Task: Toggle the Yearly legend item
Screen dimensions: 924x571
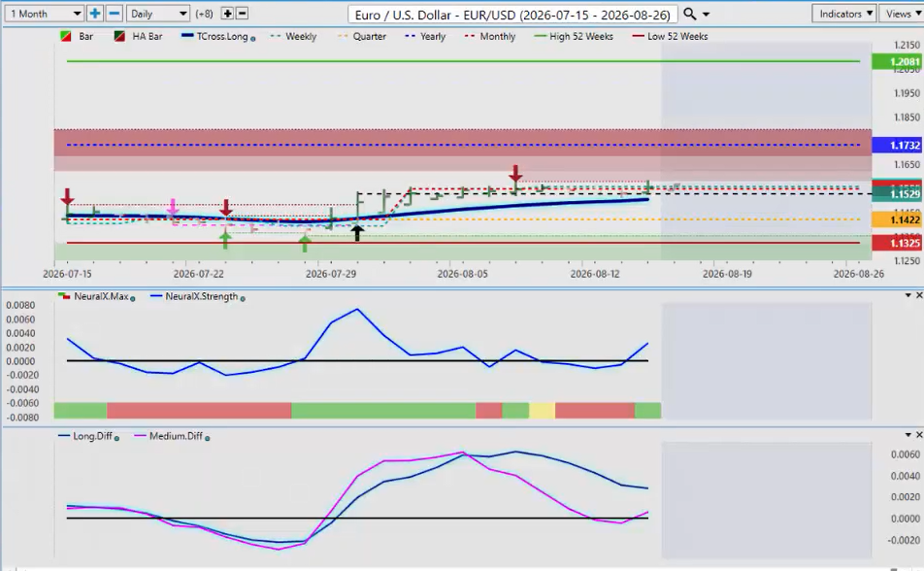Action: pyautogui.click(x=425, y=37)
